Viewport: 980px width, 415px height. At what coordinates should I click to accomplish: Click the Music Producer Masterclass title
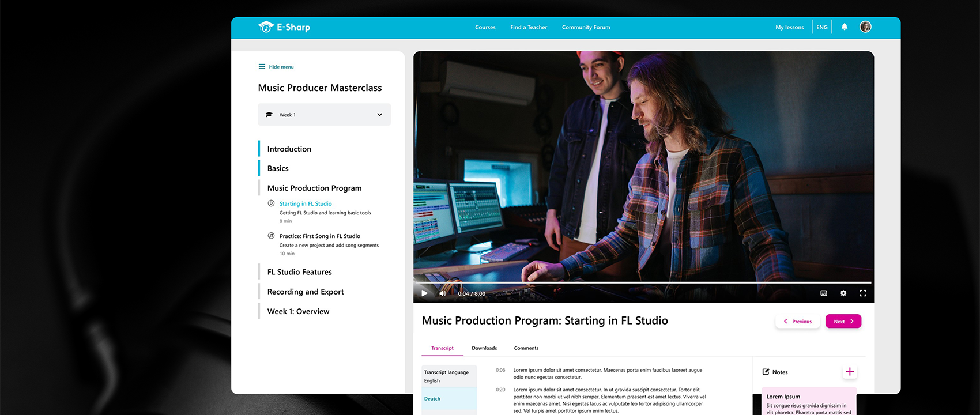[x=320, y=88]
